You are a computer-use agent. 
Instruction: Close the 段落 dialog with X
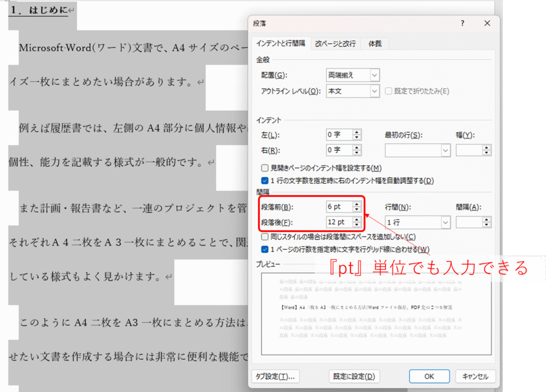coord(487,23)
